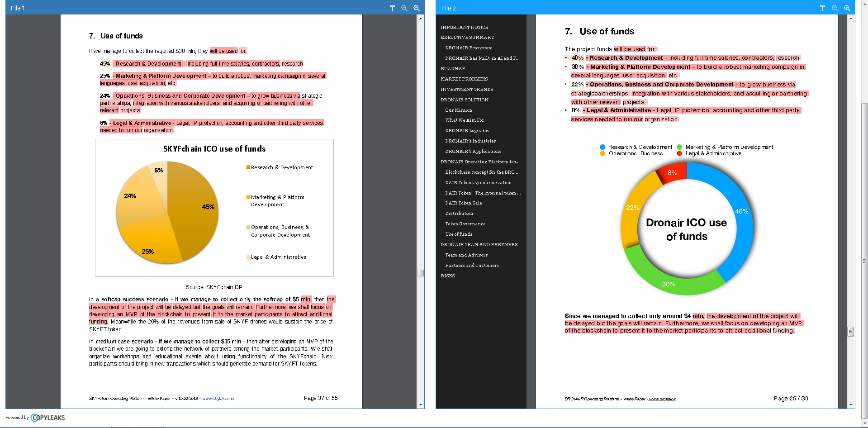Viewport: 868px width, 428px height.
Task: Go to Token Governance outline entry
Action: [x=465, y=224]
